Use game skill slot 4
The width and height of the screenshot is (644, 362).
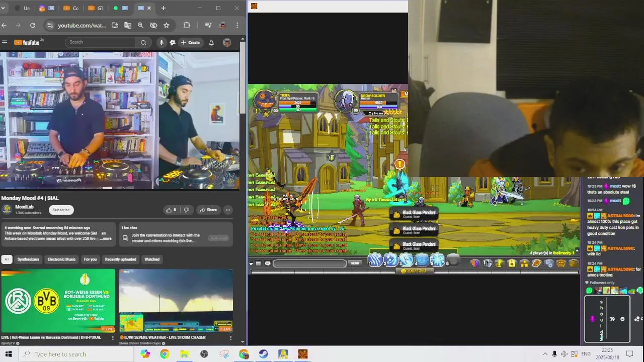pyautogui.click(x=422, y=260)
